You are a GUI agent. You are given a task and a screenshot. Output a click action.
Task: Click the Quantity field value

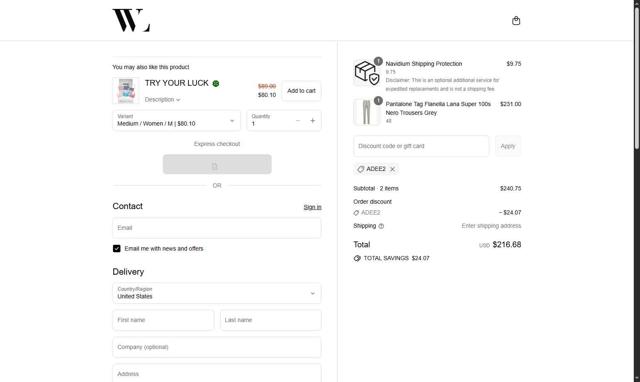pyautogui.click(x=253, y=124)
